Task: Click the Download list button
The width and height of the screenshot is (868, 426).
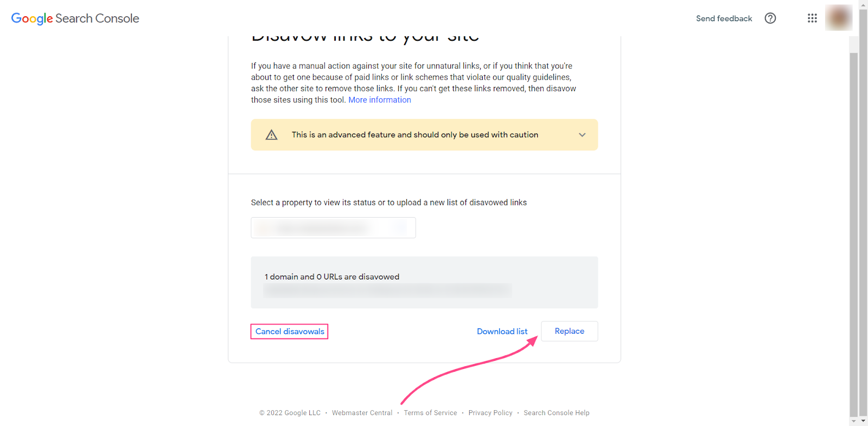Action: [502, 332]
